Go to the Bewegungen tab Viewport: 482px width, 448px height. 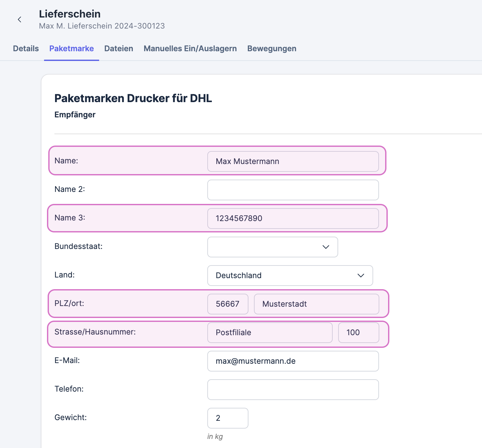272,49
